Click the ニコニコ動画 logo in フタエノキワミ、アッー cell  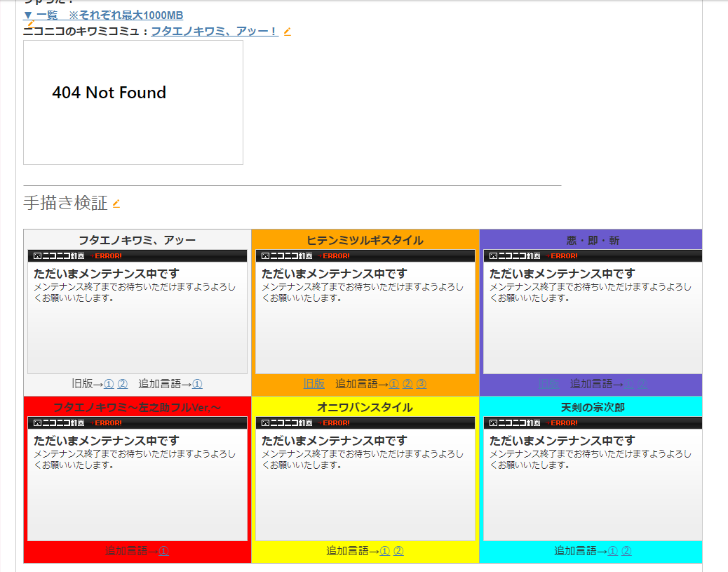[59, 256]
